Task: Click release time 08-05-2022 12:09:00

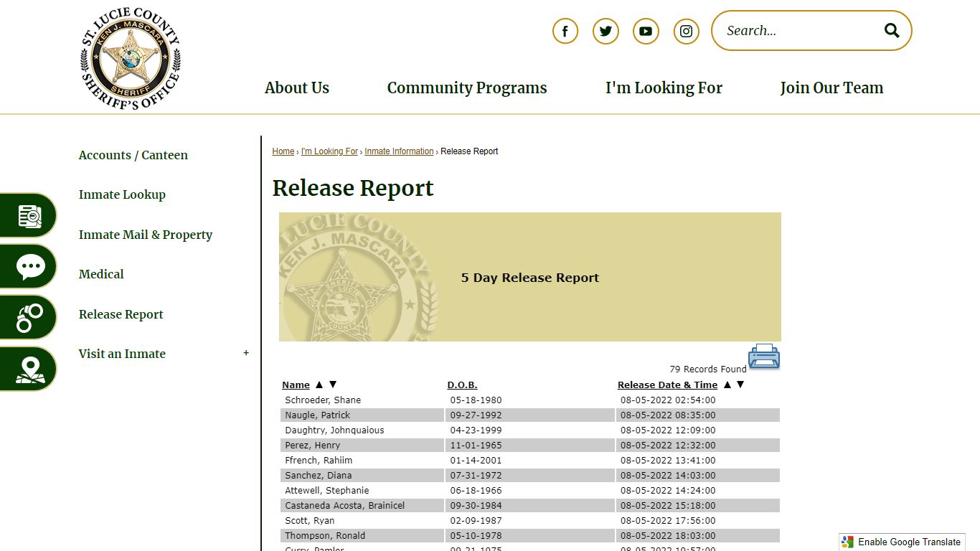Action: pos(668,430)
